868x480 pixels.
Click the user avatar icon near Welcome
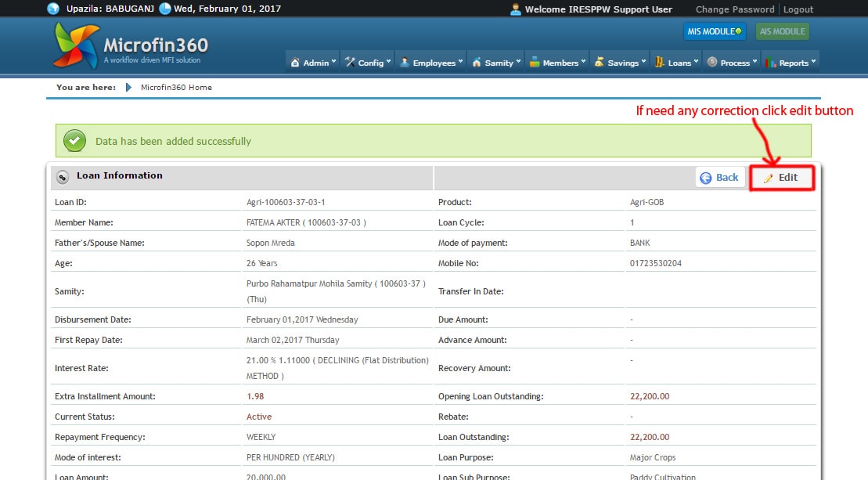click(x=515, y=9)
